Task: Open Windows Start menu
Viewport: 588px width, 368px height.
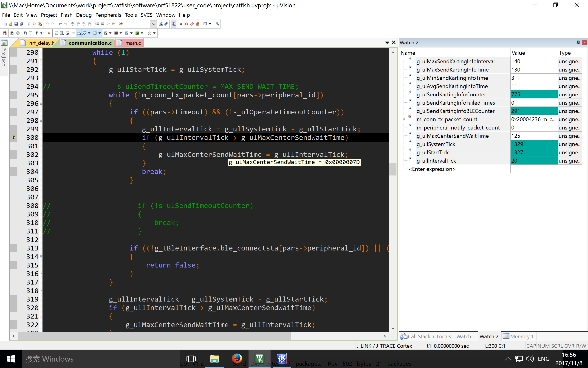Action: [x=11, y=359]
